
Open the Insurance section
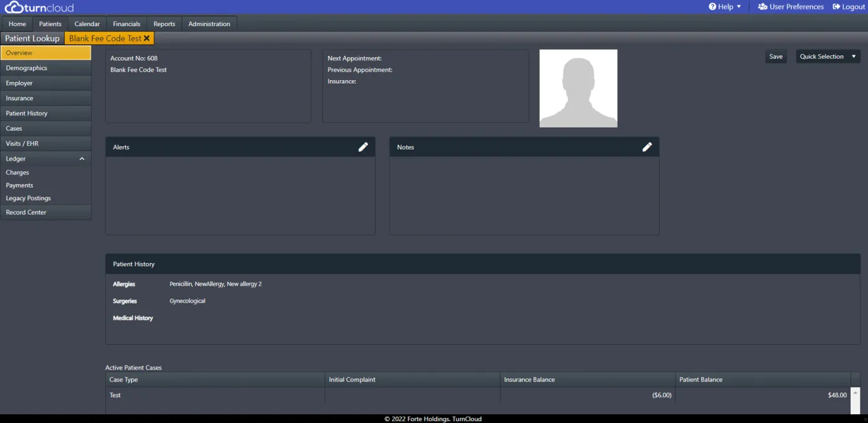[46, 98]
